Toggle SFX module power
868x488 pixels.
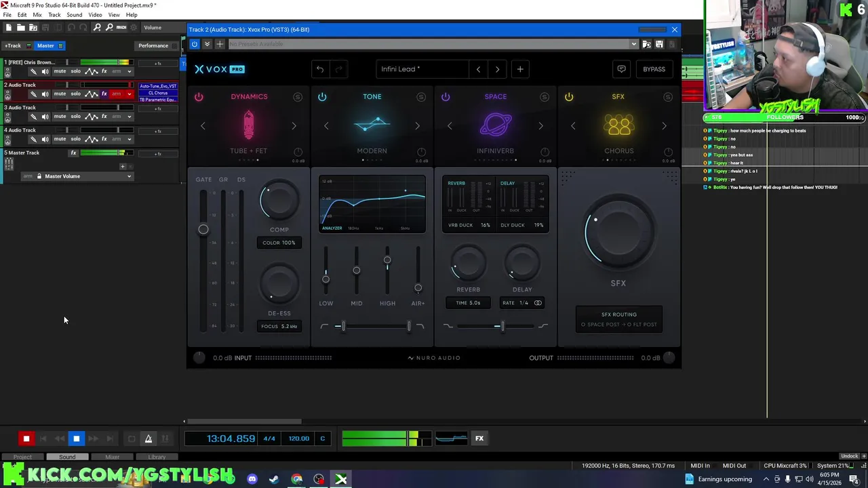pos(569,97)
